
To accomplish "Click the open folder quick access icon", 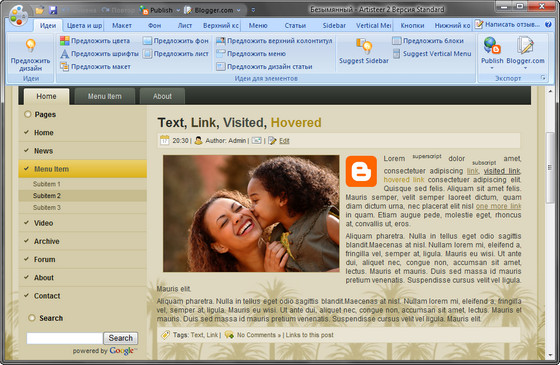I will pyautogui.click(x=40, y=10).
